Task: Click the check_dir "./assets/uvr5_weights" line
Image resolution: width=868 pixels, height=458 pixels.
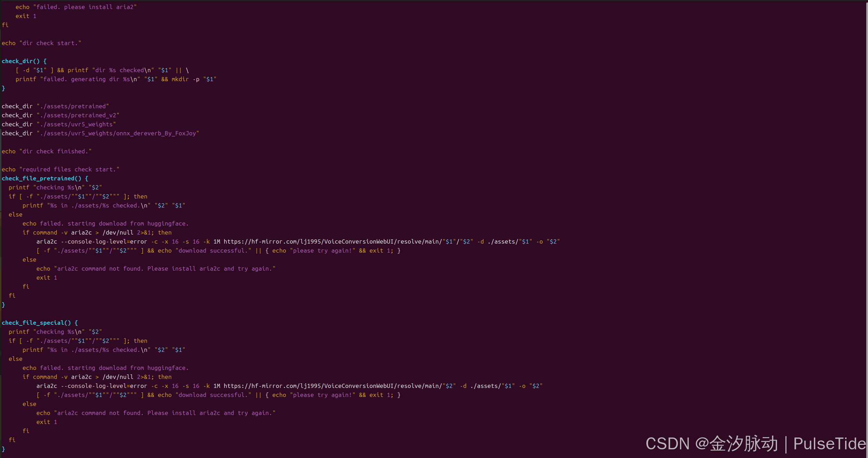Action: point(59,124)
